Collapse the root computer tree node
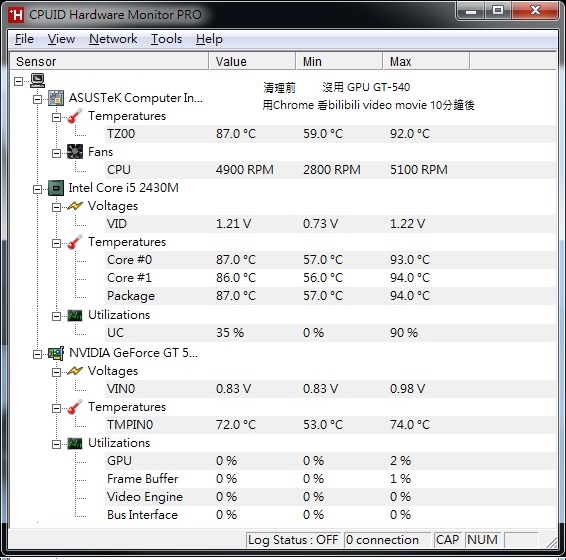 (x=18, y=81)
